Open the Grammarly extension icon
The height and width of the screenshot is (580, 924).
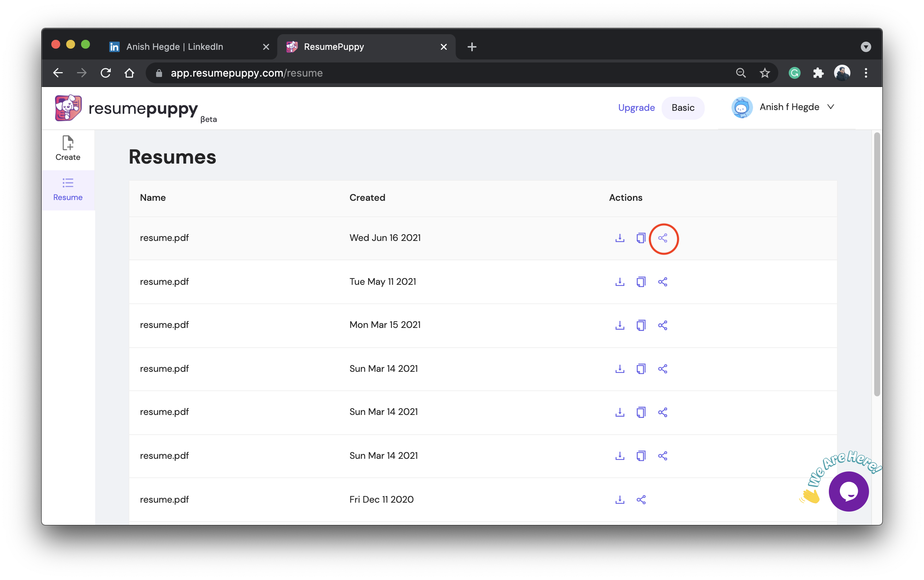[x=794, y=73]
